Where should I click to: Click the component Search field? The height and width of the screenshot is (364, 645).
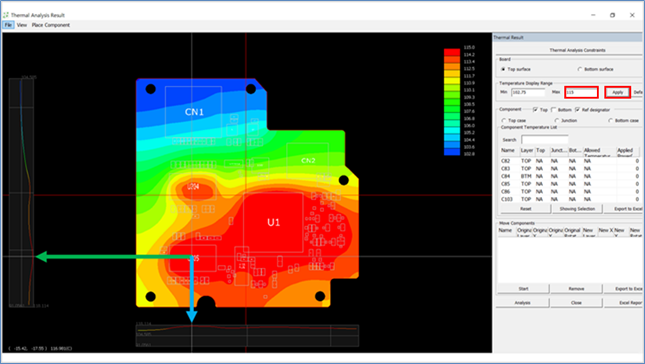point(545,140)
